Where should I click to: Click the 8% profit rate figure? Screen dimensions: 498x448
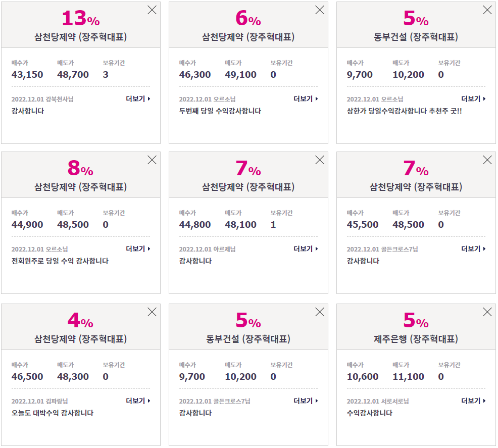click(81, 168)
